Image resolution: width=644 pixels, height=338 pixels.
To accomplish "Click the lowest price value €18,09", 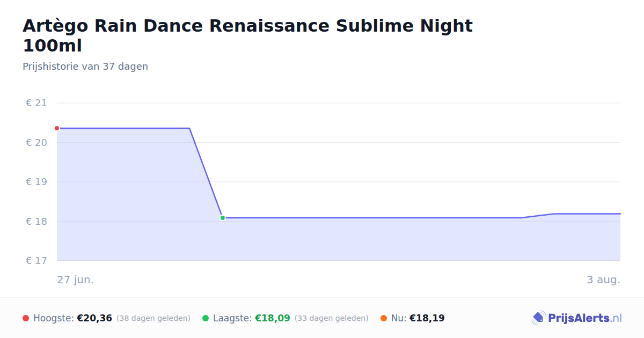I will click(273, 318).
